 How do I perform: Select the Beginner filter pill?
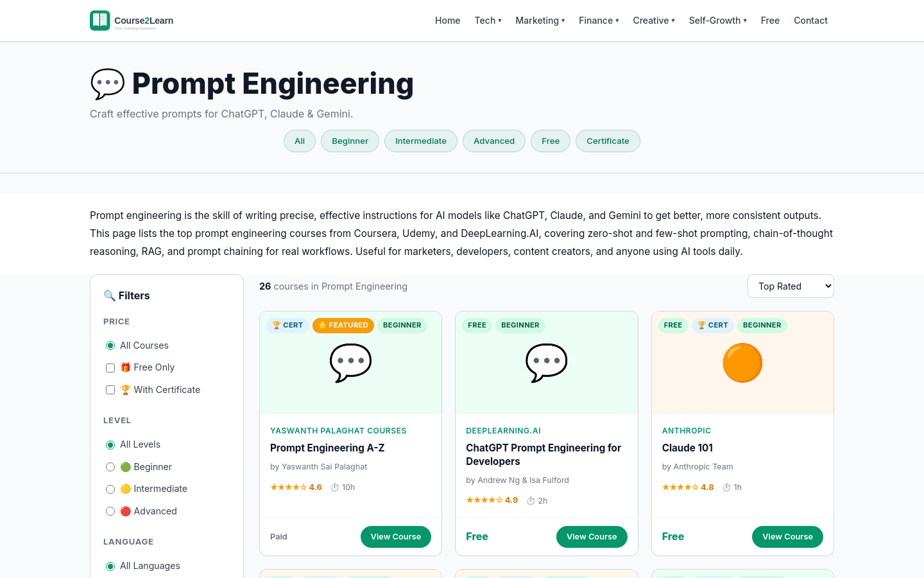tap(350, 141)
